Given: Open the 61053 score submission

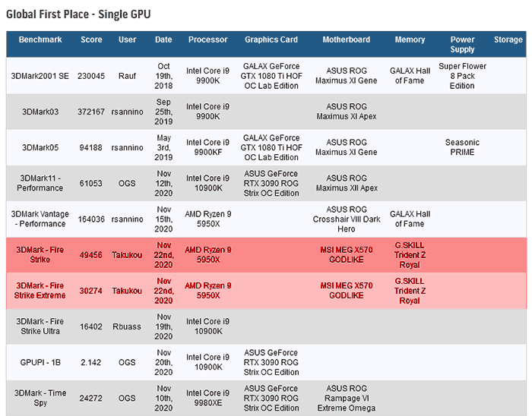Looking at the screenshot, I should pyautogui.click(x=91, y=183).
